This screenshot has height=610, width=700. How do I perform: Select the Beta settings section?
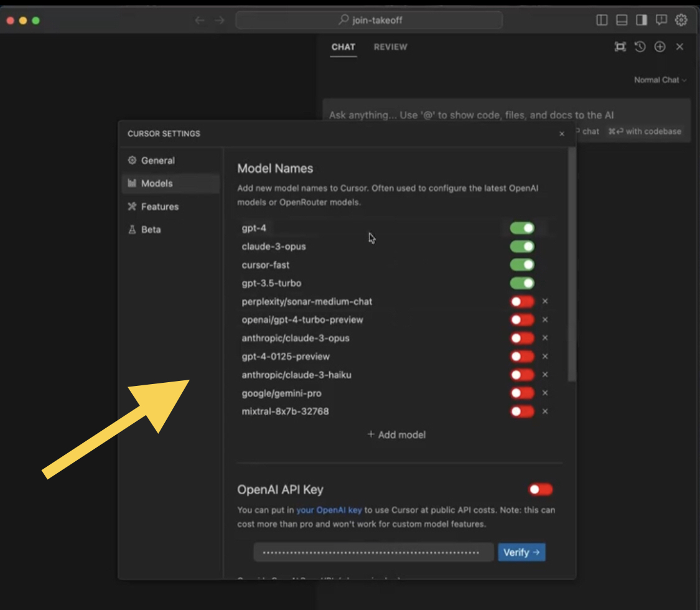[151, 230]
